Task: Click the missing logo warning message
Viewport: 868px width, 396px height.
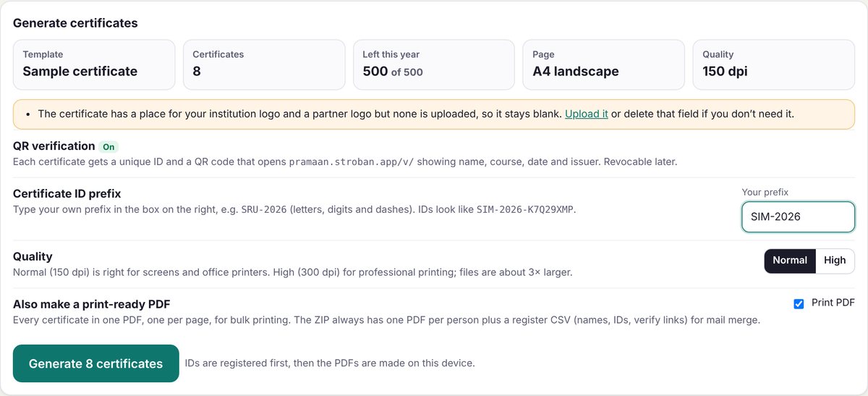Action: tap(434, 114)
